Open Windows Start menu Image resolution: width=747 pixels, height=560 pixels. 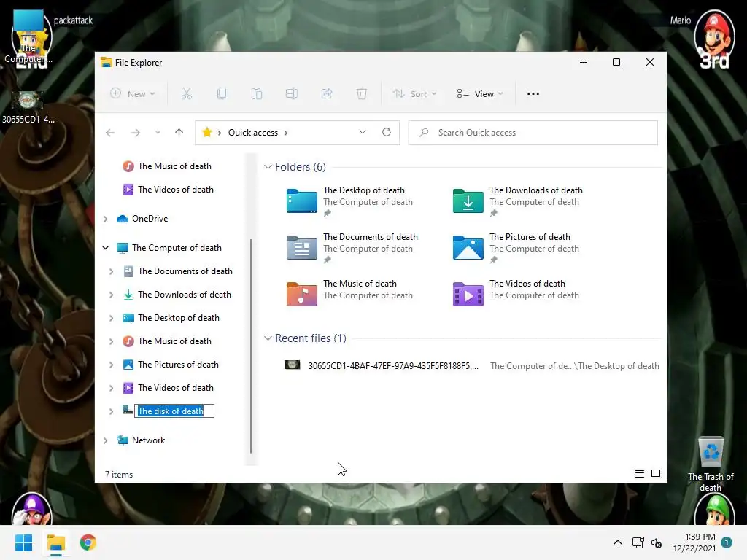23,542
